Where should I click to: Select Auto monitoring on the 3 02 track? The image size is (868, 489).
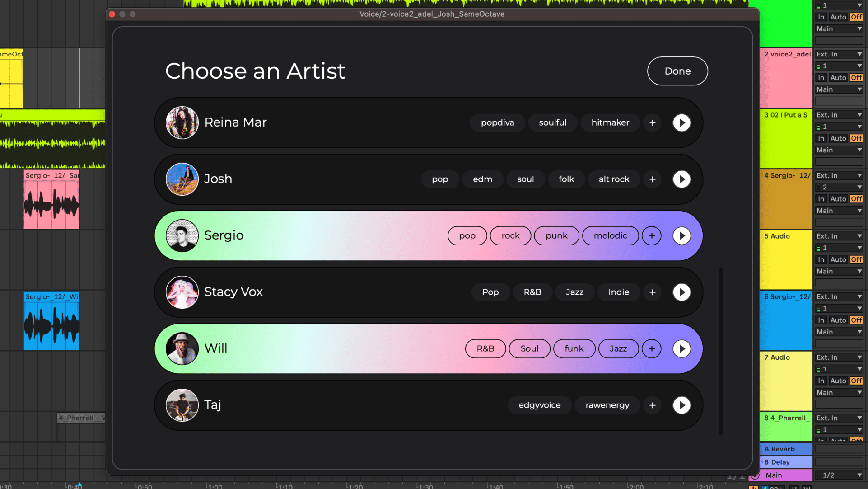[838, 138]
